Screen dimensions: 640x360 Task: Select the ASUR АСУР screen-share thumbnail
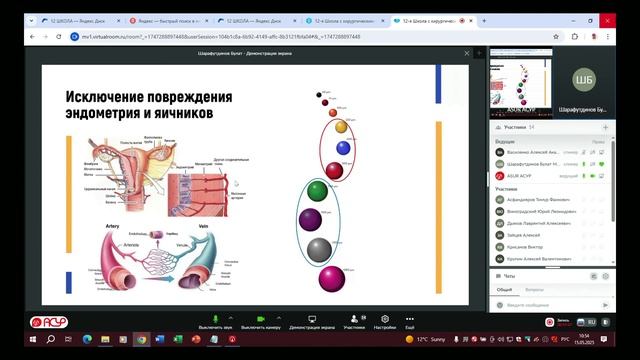tap(521, 82)
